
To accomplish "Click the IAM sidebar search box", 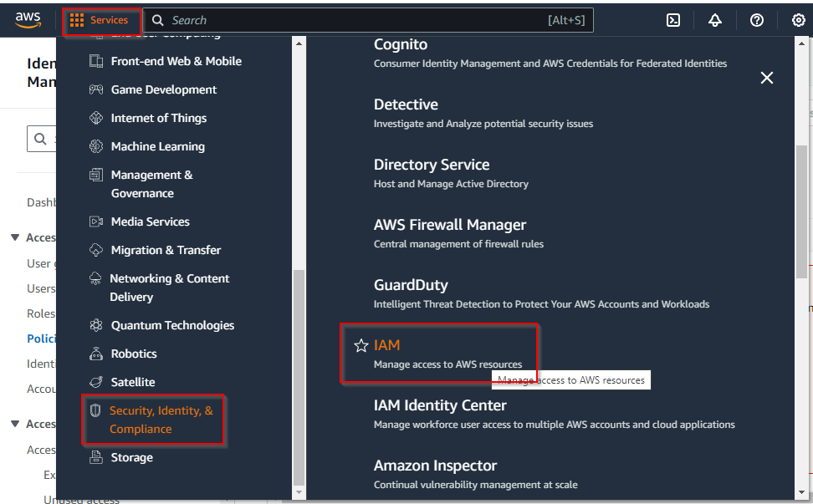I will 42,139.
